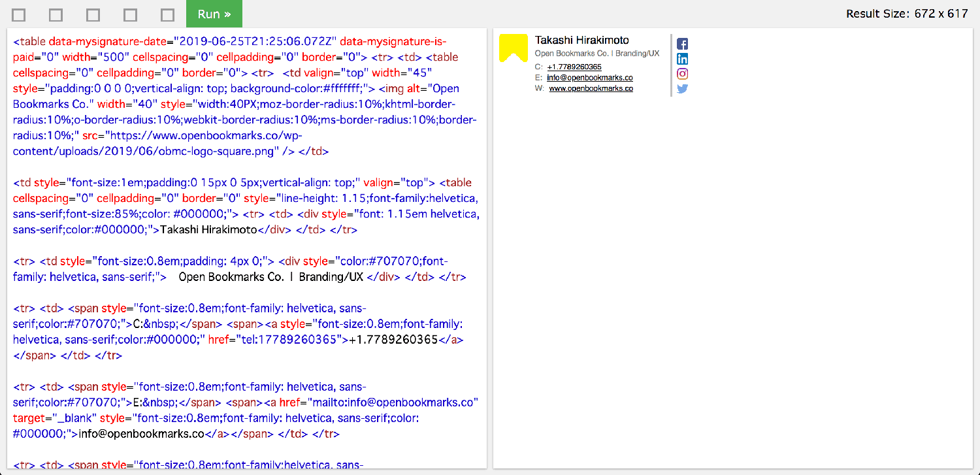This screenshot has height=475, width=980.
Task: Click the alt="Open Bookmarks Co." attribute in code
Action: (236, 97)
